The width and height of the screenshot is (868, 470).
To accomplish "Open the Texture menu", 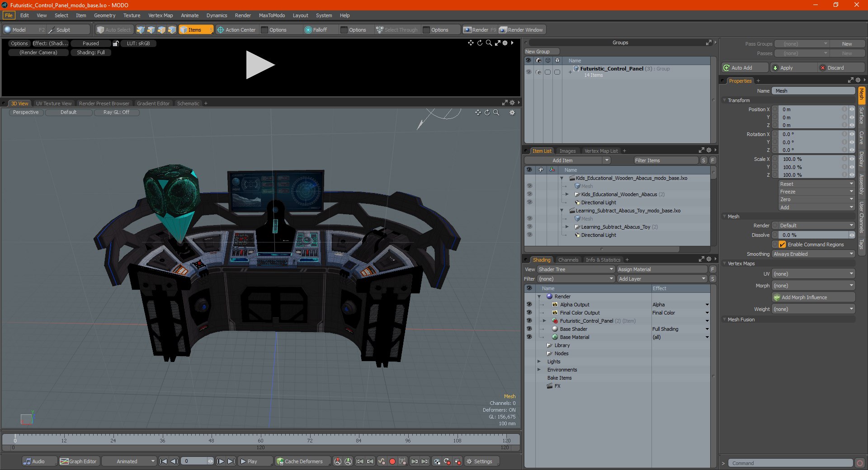I will 132,15.
